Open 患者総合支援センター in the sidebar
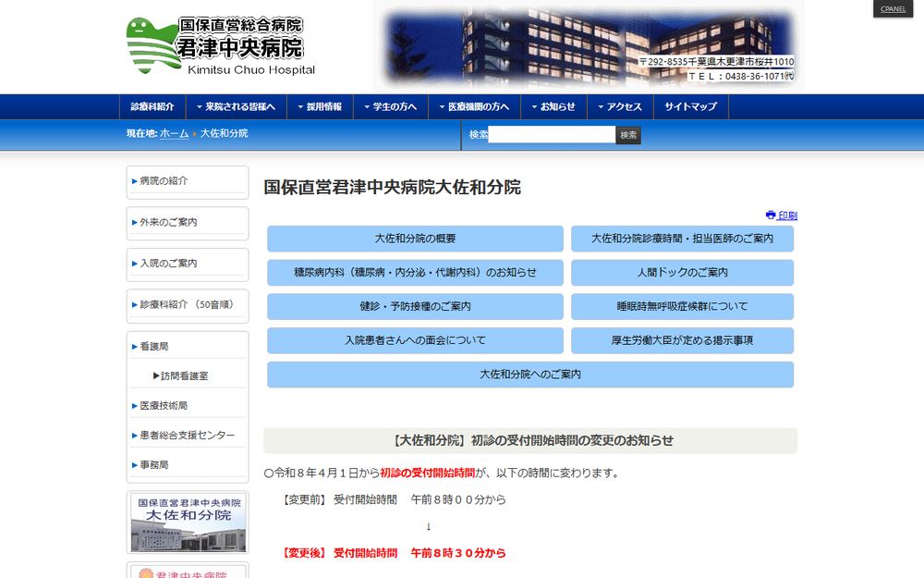Viewport: 924px width, 578px height. 188,436
